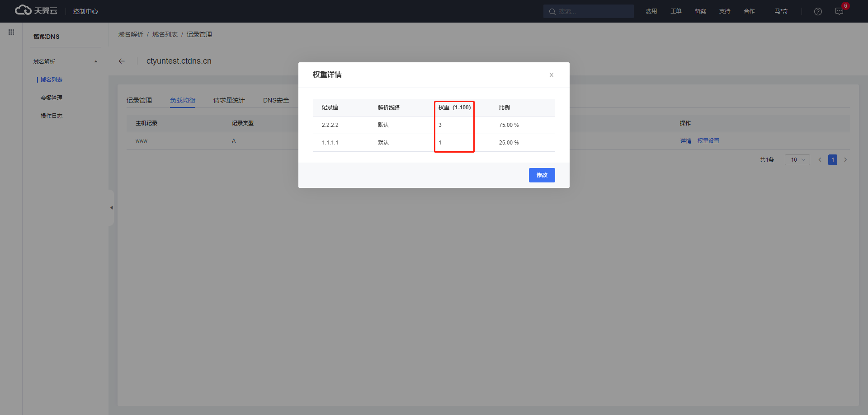Click the 权重设置 link for www
Screen dimensions: 868x415
pyautogui.click(x=708, y=141)
